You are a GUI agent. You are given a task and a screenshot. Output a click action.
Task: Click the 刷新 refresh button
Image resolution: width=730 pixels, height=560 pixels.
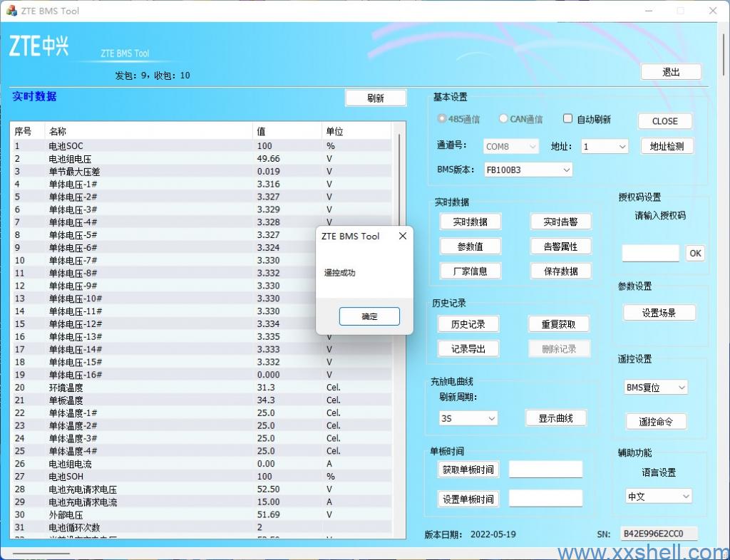pyautogui.click(x=376, y=98)
